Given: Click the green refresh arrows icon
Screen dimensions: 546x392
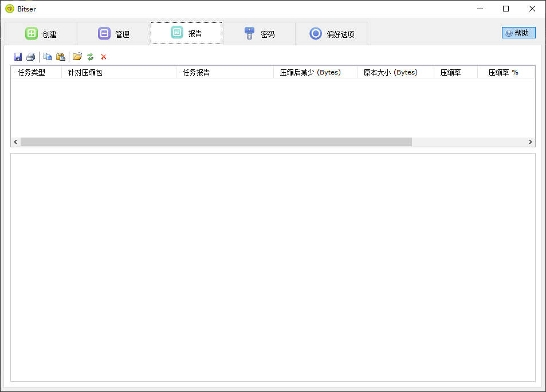Looking at the screenshot, I should pos(91,57).
